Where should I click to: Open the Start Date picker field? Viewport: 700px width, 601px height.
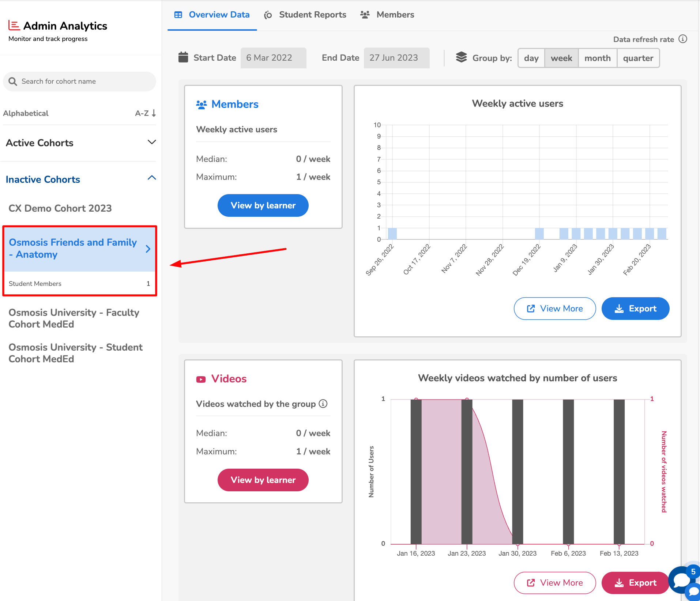[x=273, y=58]
